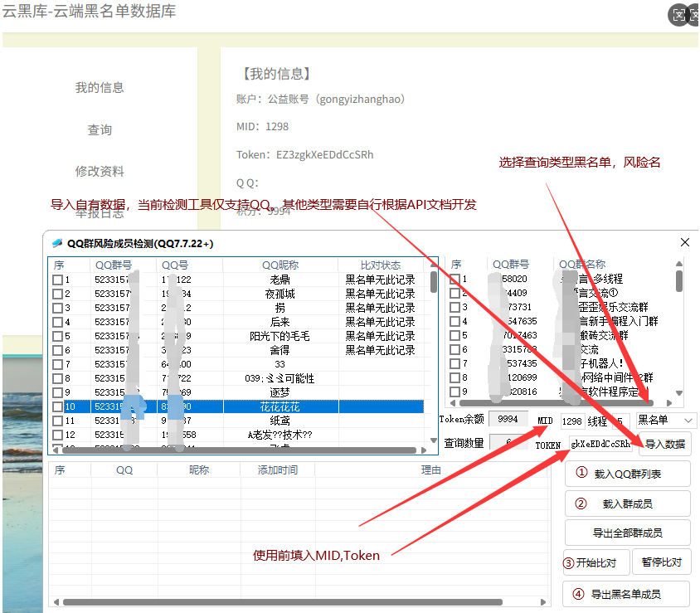Click the QQ群名称 column header
Viewport: 700px width, 613px height.
pyautogui.click(x=582, y=265)
